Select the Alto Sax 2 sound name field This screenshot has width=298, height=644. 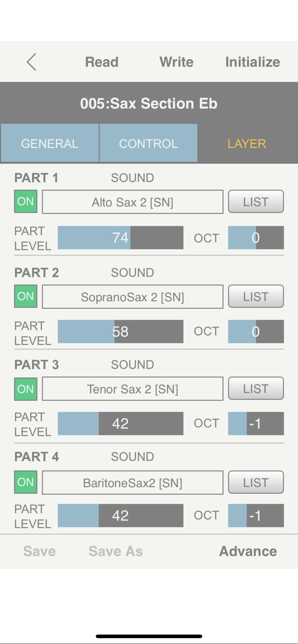132,201
